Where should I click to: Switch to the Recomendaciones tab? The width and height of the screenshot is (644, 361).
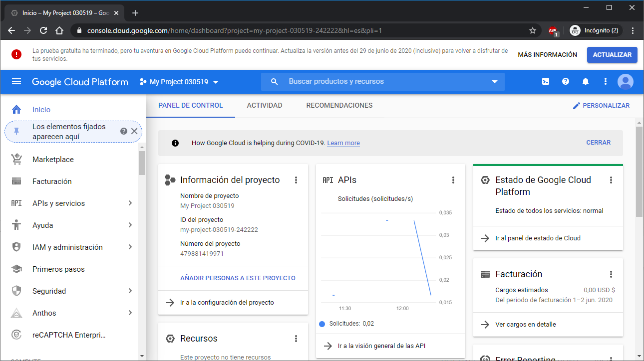(339, 105)
